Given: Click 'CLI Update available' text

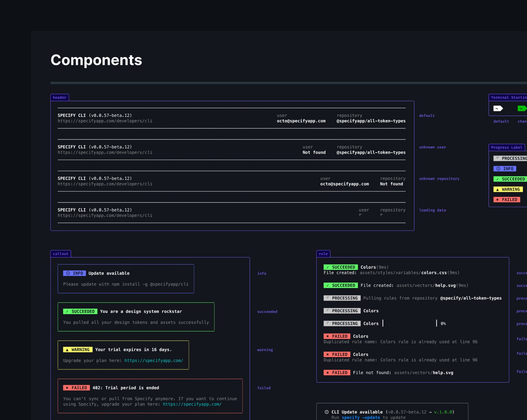Looking at the screenshot, I should 357,412.
